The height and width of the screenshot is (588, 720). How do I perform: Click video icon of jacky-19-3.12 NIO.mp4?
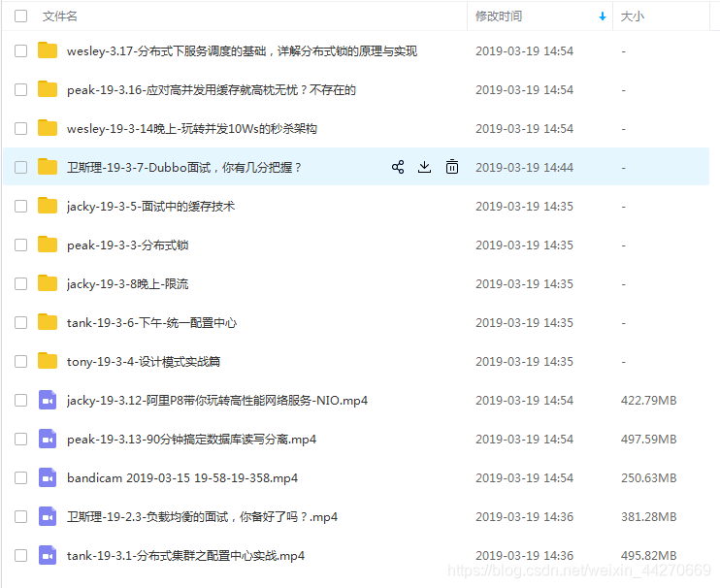48,400
